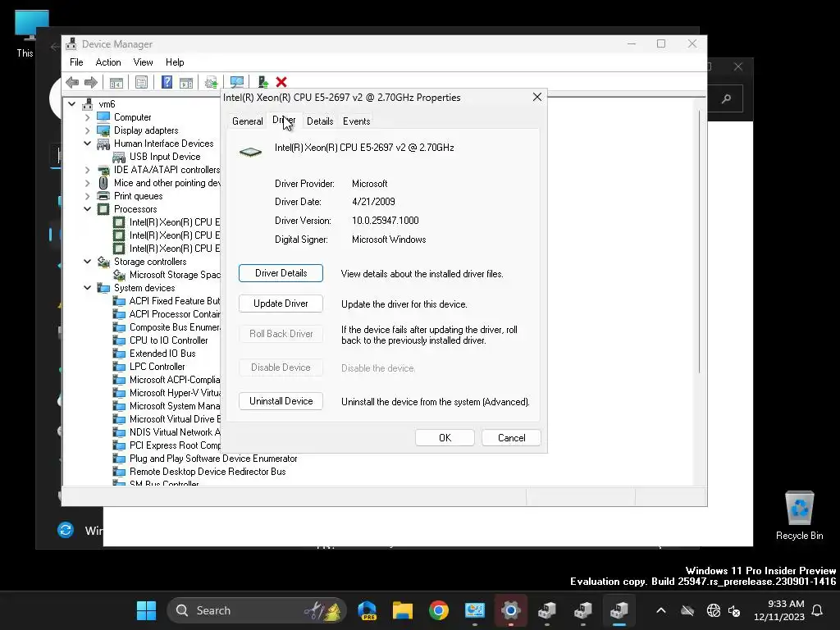Viewport: 840px width, 630px height.
Task: Expand the Display adapters category
Action: [87, 130]
